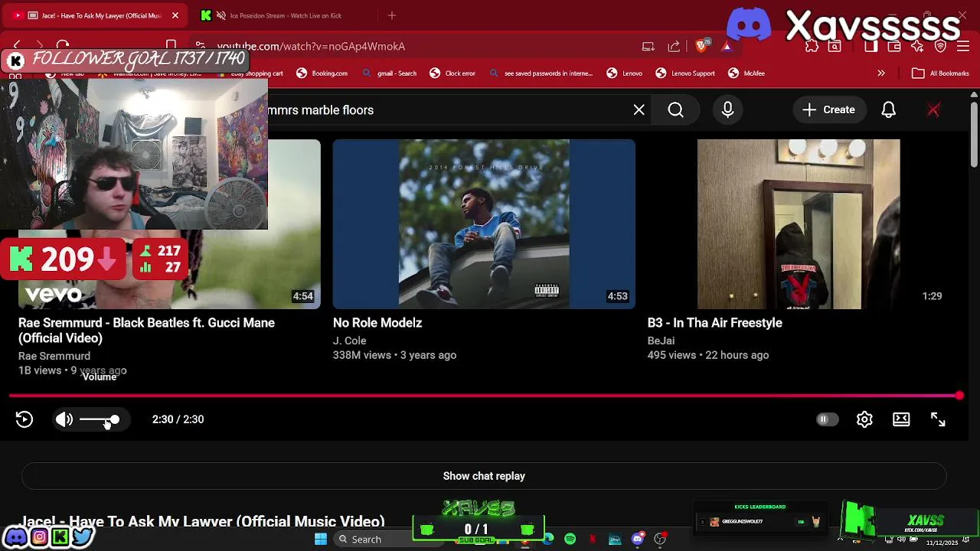Click the page scrollbar thumb
The width and height of the screenshot is (980, 551).
click(974, 134)
